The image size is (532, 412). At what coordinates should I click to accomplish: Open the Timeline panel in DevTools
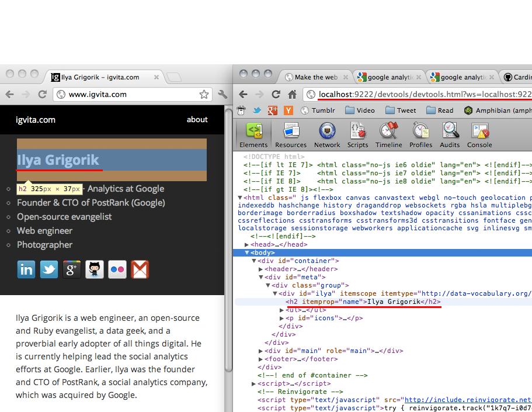pos(389,135)
